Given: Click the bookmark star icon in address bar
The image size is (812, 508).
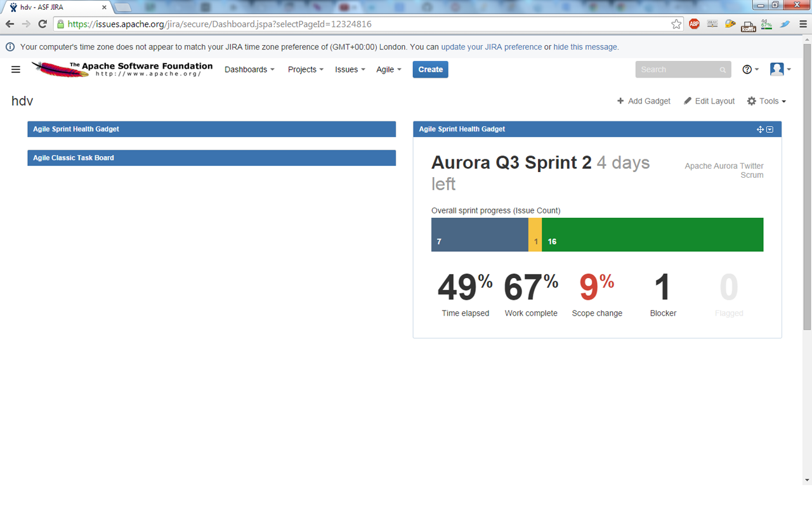Looking at the screenshot, I should [676, 24].
